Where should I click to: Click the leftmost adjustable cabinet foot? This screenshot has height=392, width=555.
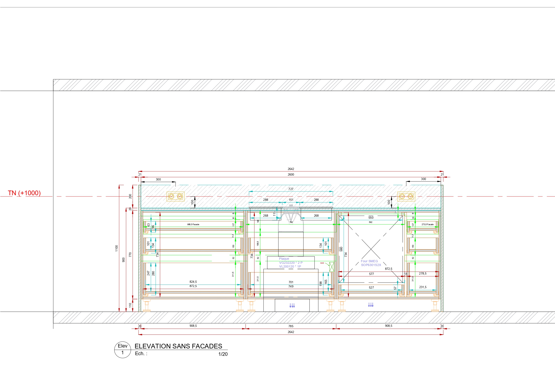[x=146, y=306]
